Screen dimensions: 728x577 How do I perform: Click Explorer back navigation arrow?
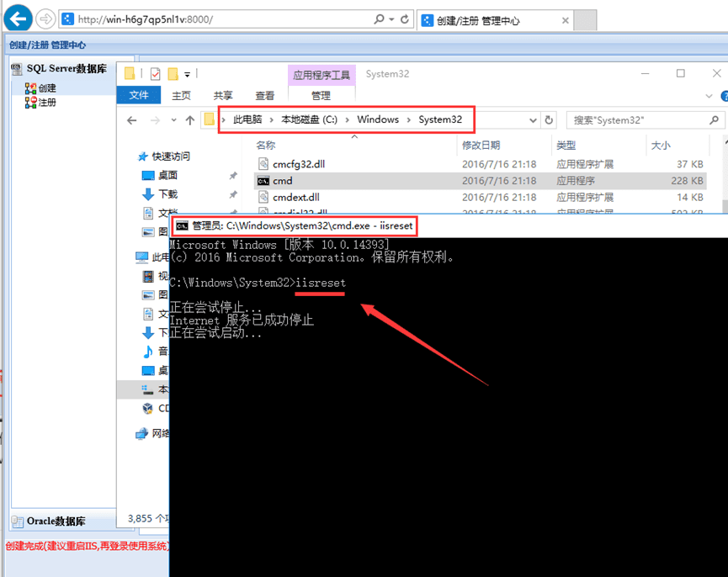tap(132, 120)
